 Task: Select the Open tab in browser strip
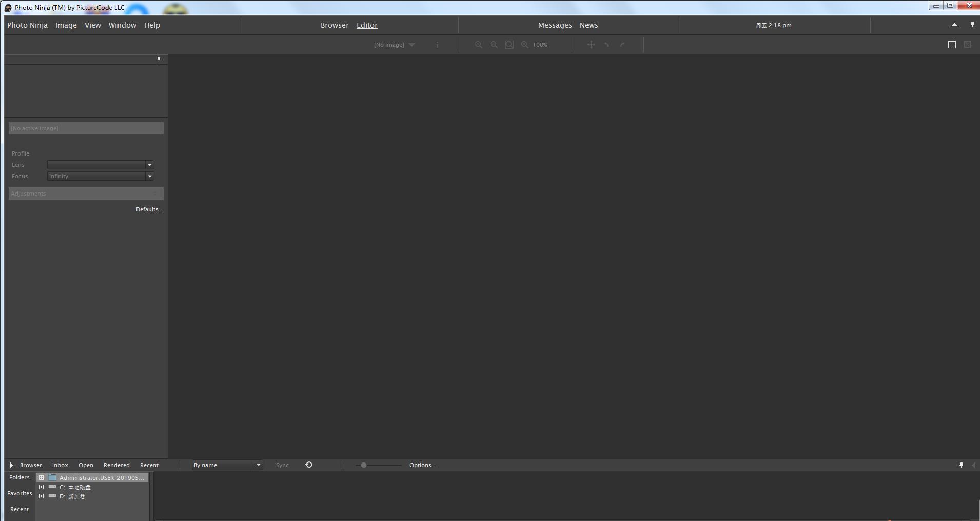[86, 465]
